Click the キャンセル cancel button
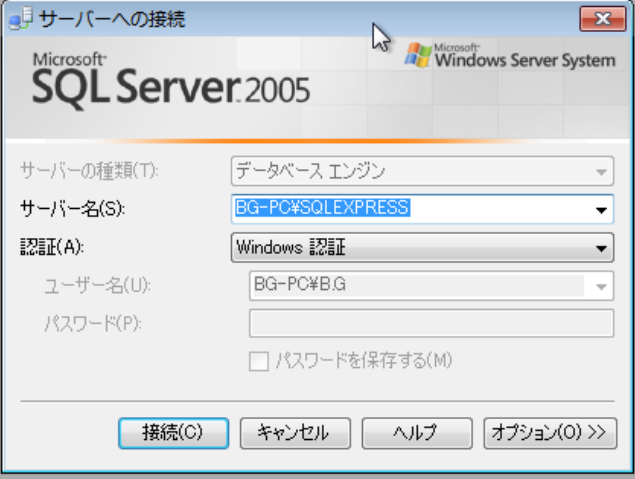 [295, 433]
